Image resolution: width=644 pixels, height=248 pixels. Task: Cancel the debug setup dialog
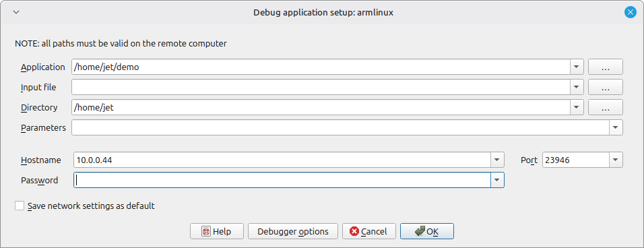tap(369, 231)
